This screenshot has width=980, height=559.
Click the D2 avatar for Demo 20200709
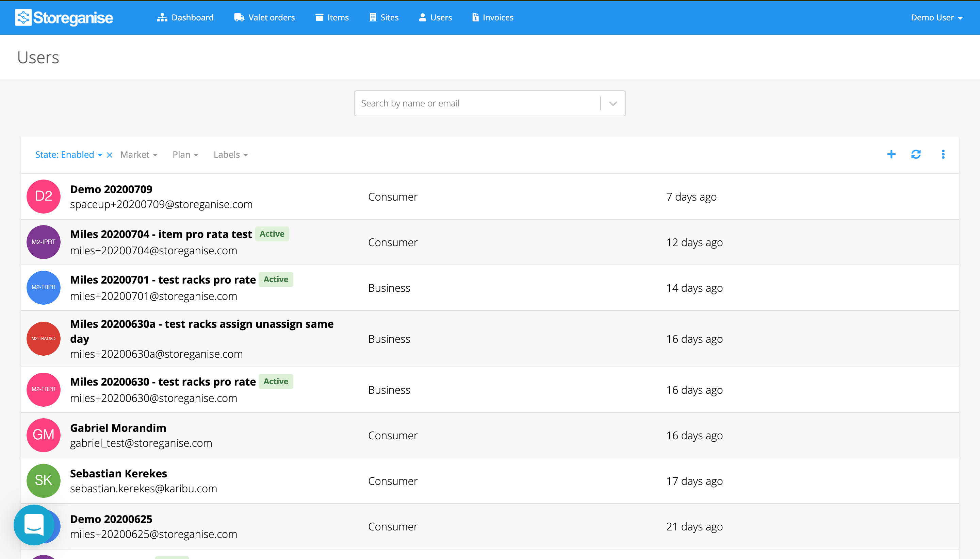(x=44, y=197)
